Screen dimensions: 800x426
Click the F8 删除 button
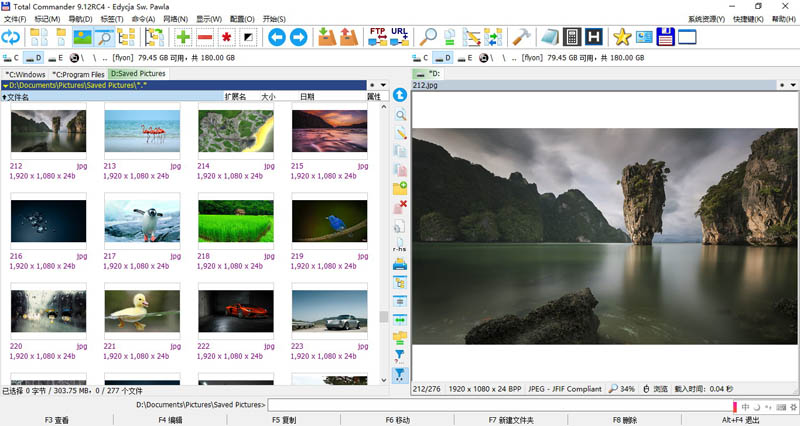click(x=624, y=420)
